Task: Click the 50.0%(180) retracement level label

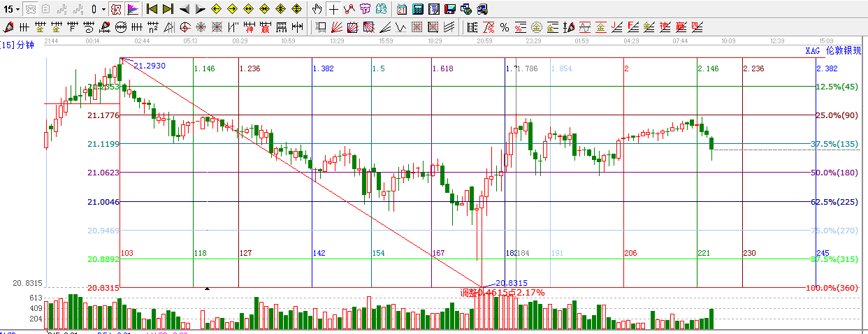Action: click(x=834, y=173)
